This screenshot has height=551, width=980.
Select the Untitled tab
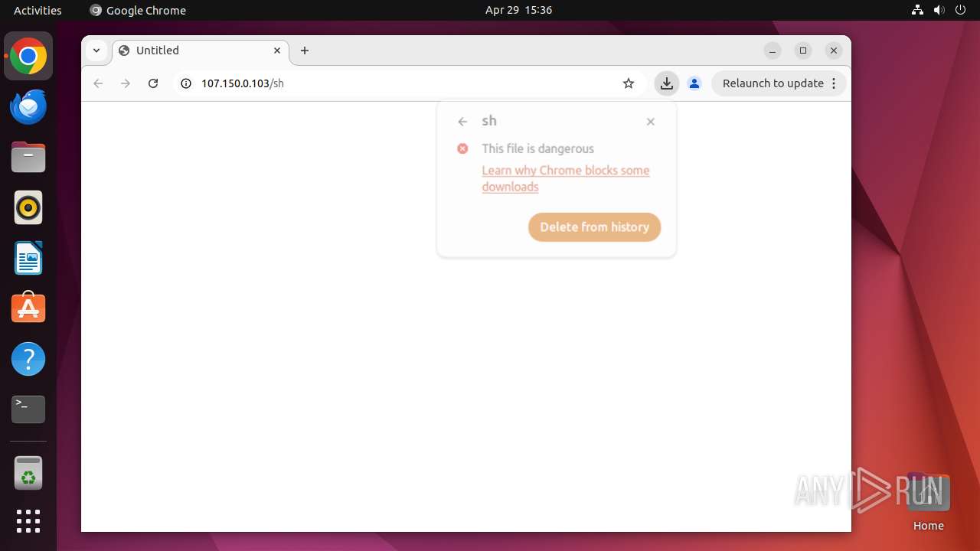click(201, 51)
